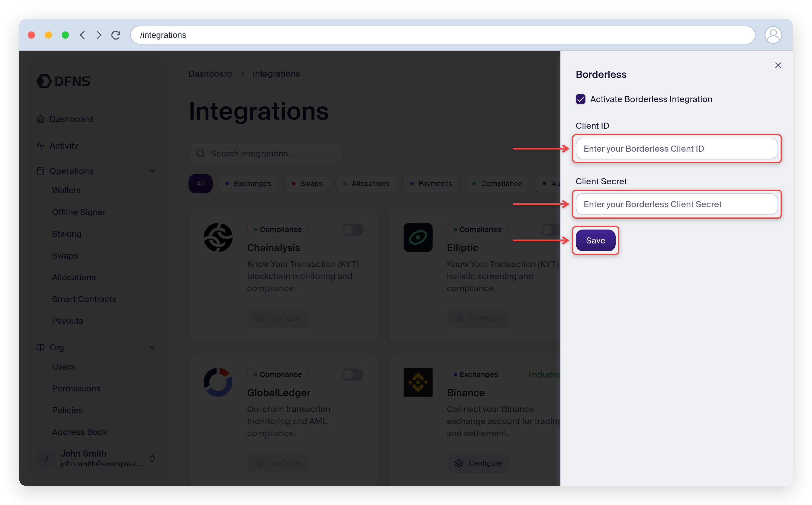Go to Payouts

coord(67,321)
